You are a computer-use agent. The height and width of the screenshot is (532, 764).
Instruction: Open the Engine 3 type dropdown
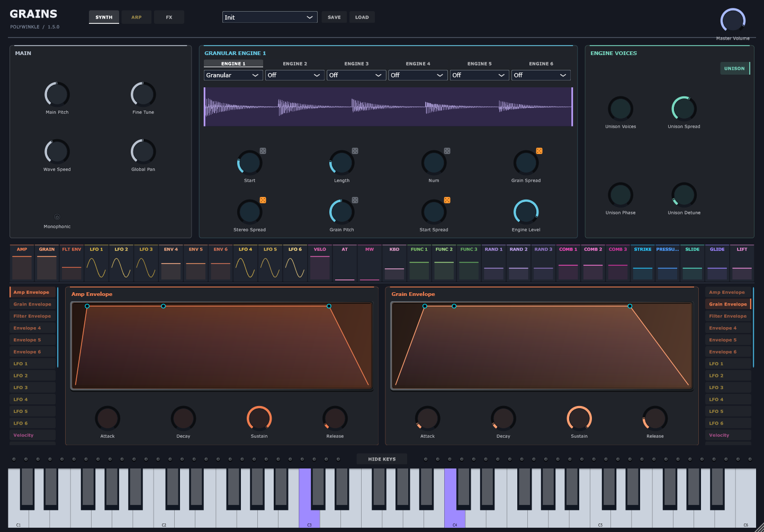[356, 75]
